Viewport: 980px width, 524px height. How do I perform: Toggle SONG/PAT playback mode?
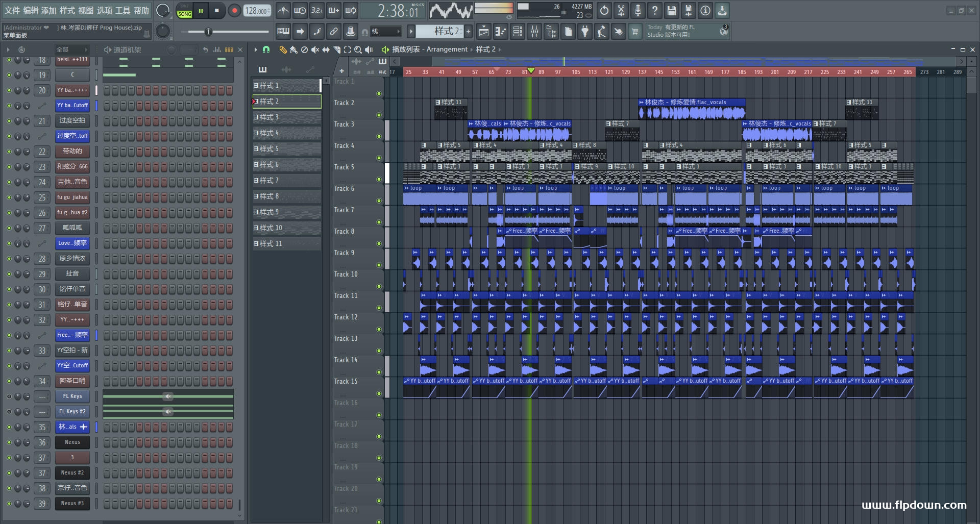pos(184,11)
